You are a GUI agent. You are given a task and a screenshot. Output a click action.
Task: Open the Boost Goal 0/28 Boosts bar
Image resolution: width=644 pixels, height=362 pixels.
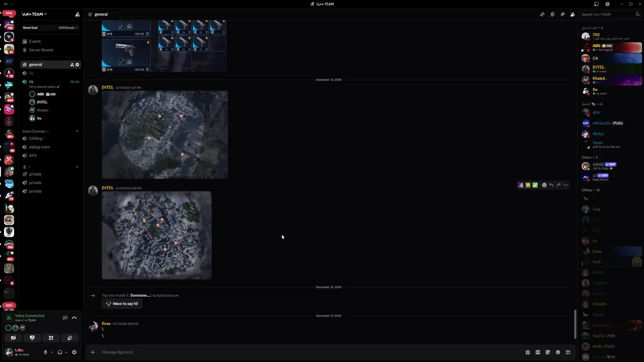tap(50, 28)
